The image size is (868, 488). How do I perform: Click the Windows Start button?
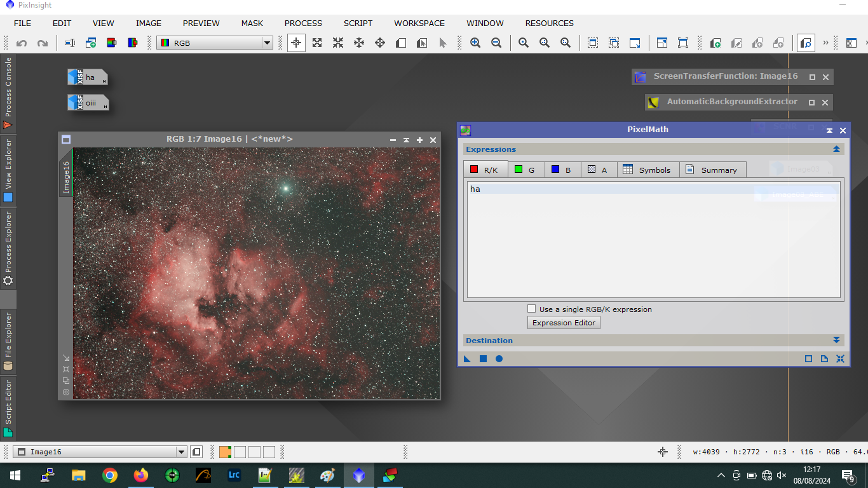pyautogui.click(x=15, y=475)
